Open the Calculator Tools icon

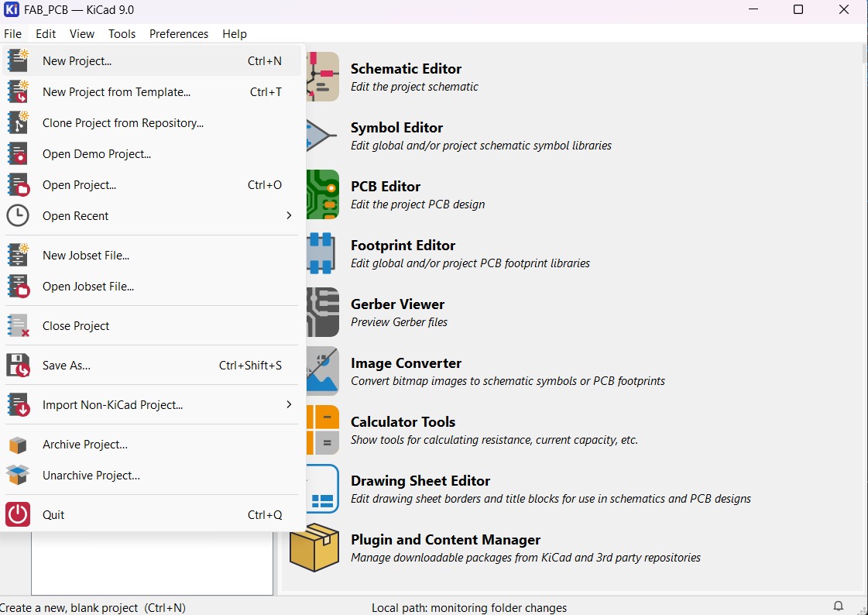coord(324,429)
